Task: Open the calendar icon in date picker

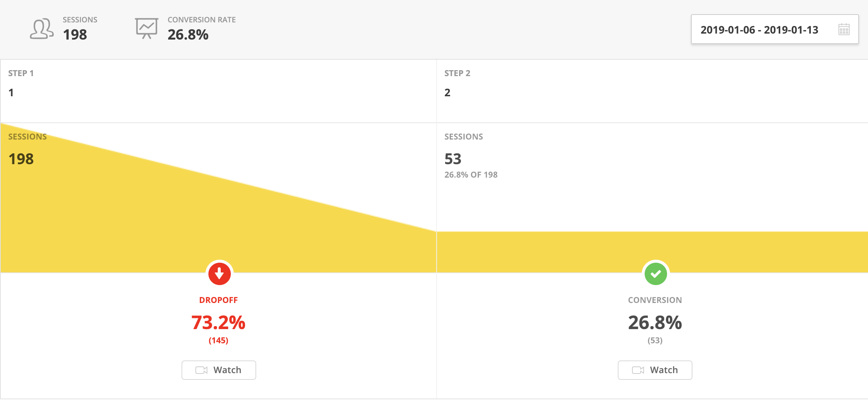Action: (x=844, y=29)
